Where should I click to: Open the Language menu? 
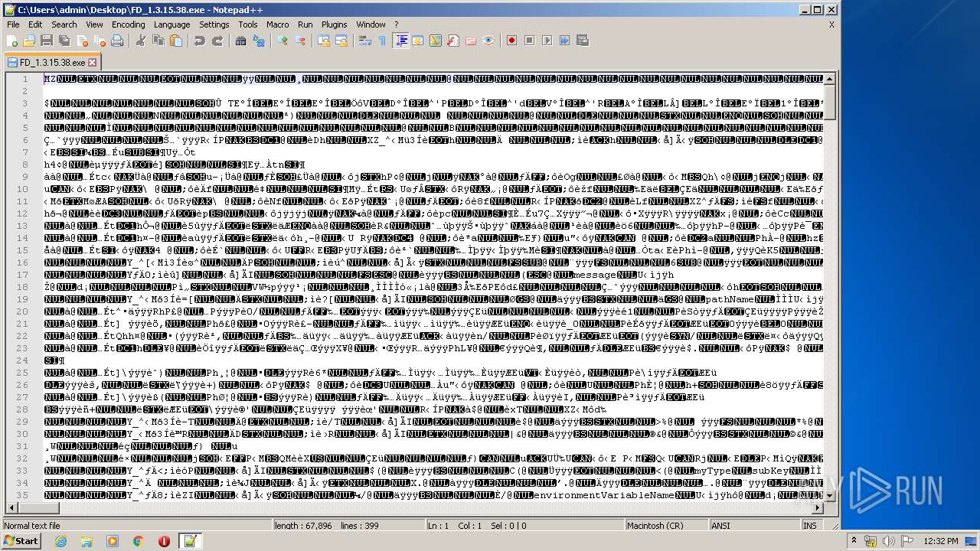172,24
